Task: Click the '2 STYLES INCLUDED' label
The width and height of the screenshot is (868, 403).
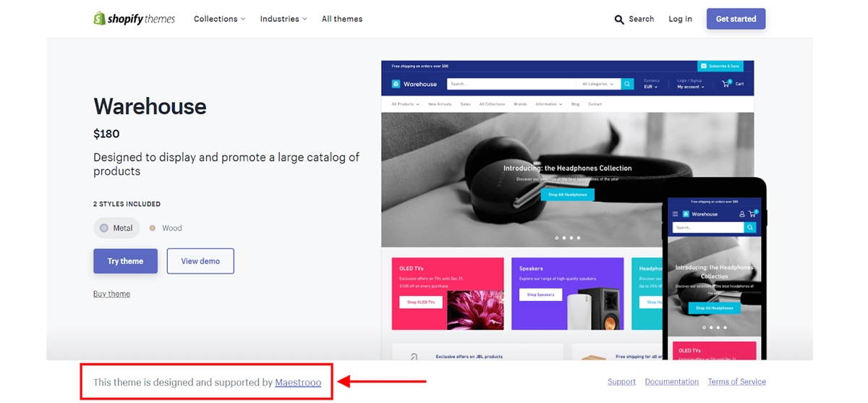Action: point(127,204)
